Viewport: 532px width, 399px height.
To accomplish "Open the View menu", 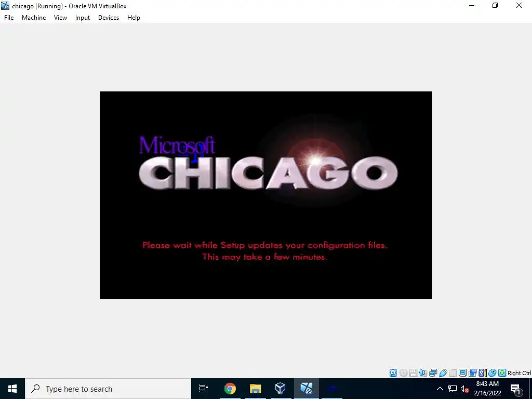I will point(60,18).
